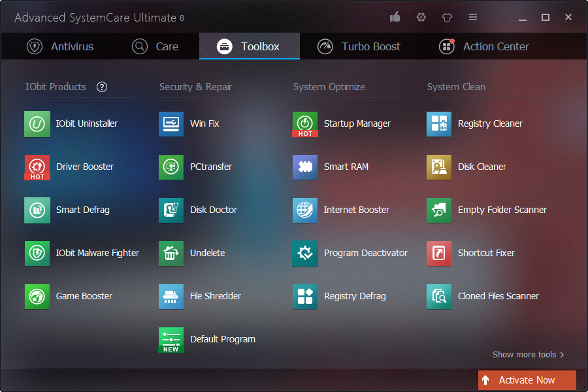588x392 pixels.
Task: Click the thumbs-up like icon in title bar
Action: 395,17
